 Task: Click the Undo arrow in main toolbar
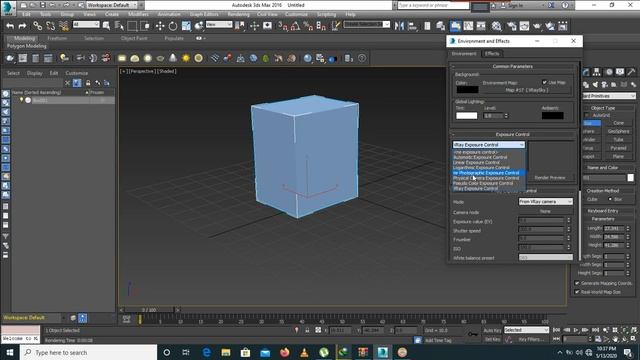[x=10, y=26]
